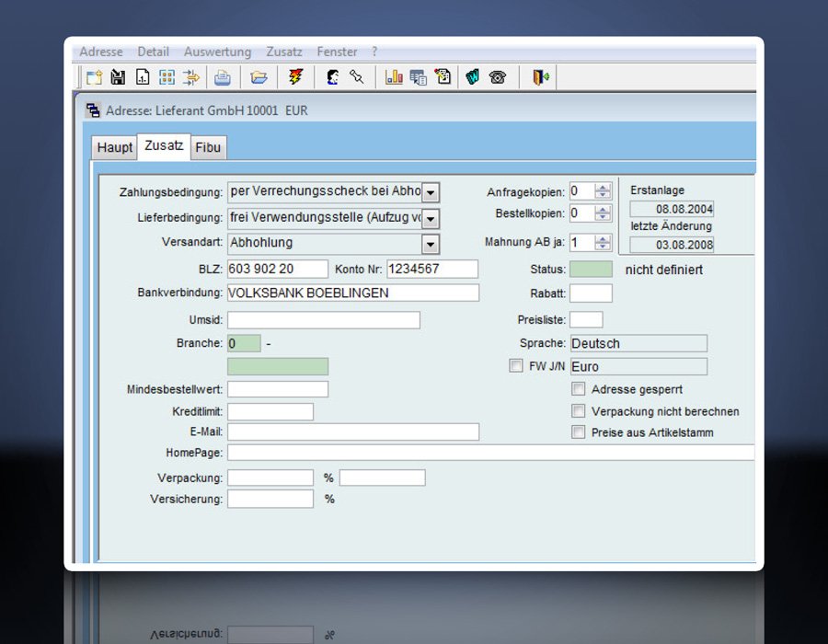
Task: Click the green Branche number field
Action: click(x=244, y=343)
